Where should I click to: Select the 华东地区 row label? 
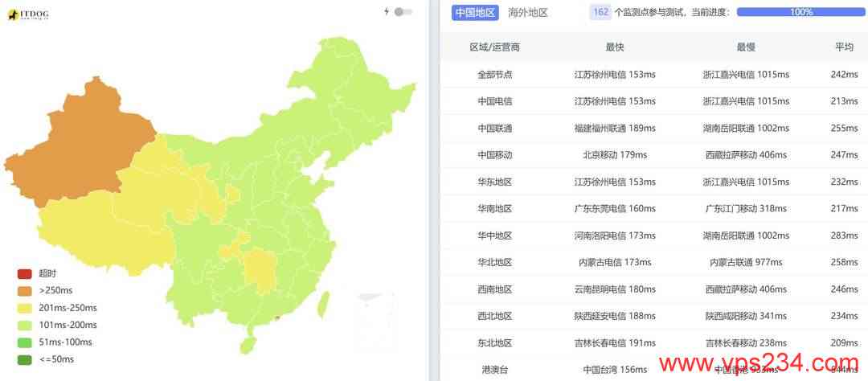point(495,182)
